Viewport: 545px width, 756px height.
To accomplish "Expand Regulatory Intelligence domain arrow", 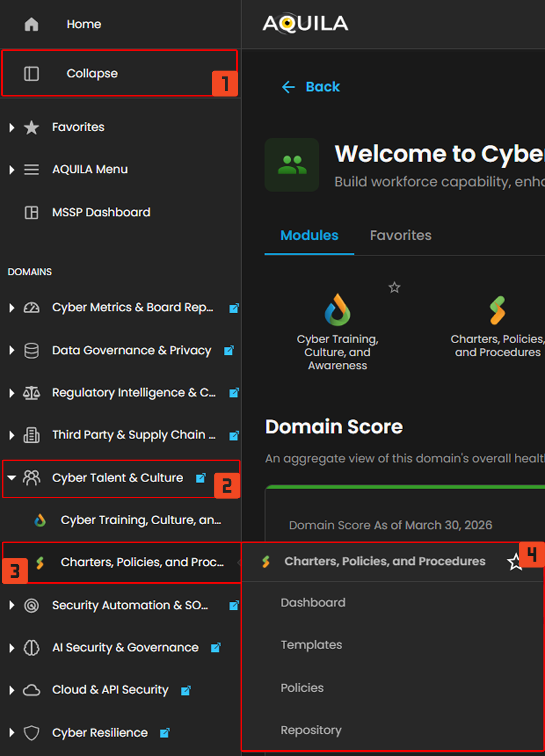I will (x=12, y=393).
